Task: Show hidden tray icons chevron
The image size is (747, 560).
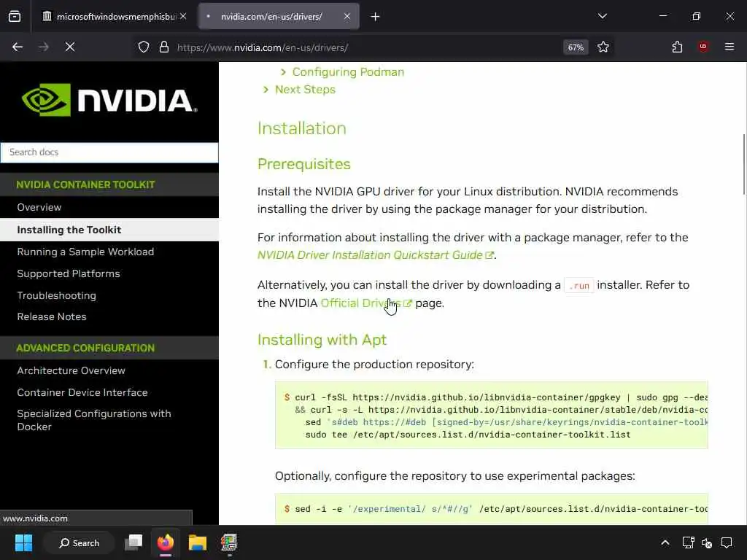Action: point(665,542)
